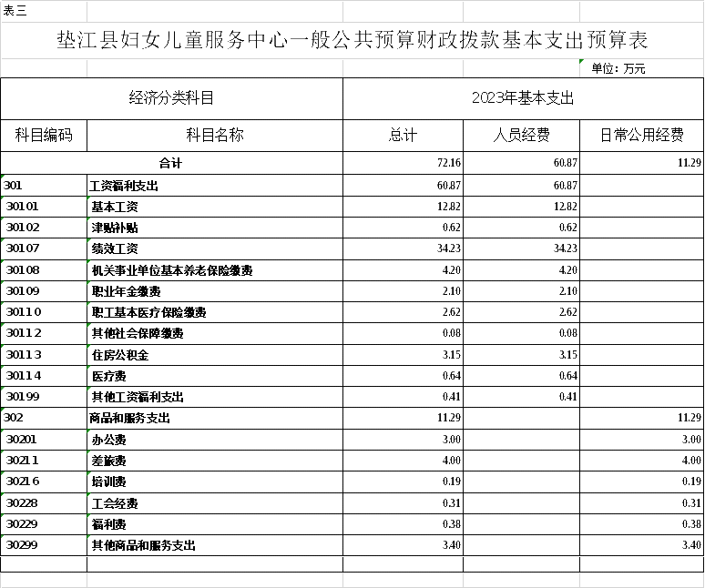Select code cell 30101
705x588 pixels.
[44, 207]
